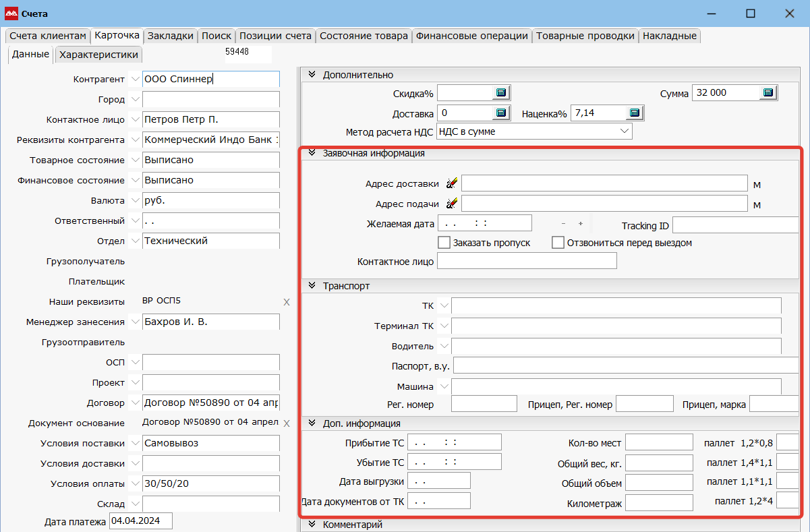Switch to Закладки tab
The height and width of the screenshot is (532, 810).
click(171, 36)
